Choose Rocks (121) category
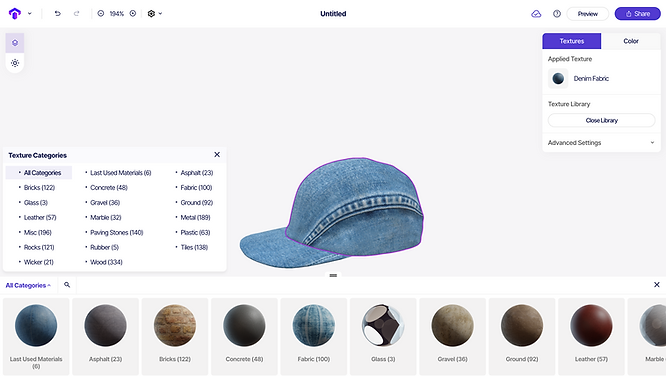This screenshot has width=666, height=376. pos(39,247)
